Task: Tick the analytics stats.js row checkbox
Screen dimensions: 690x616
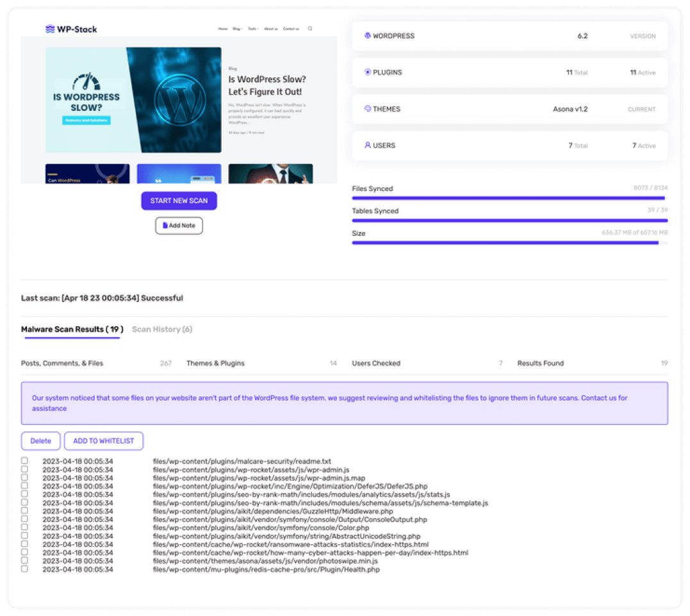Action: pos(24,494)
